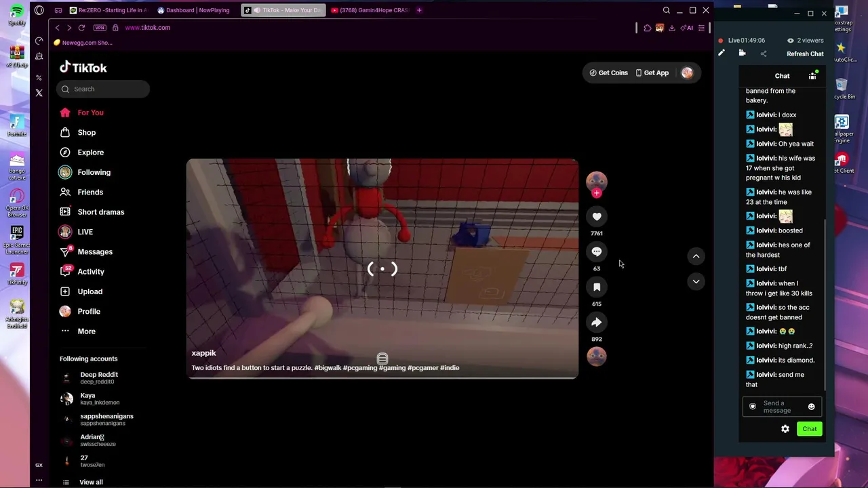868x488 pixels.
Task: Open the Fortnite desktop shortcut
Action: tap(17, 125)
